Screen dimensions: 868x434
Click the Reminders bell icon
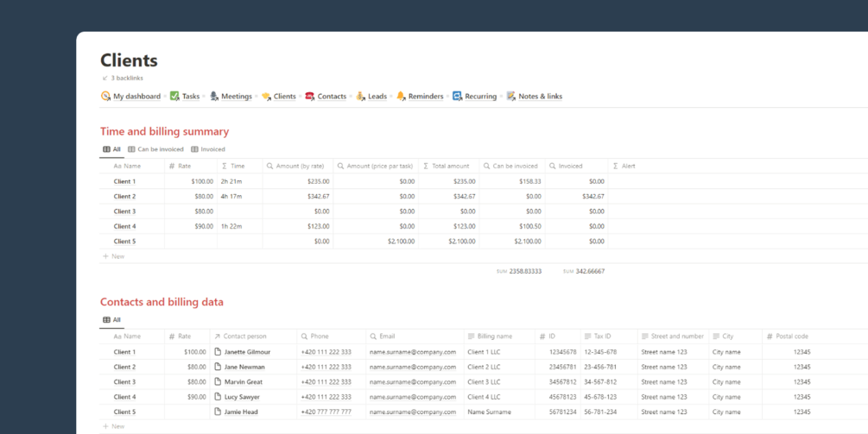click(401, 96)
